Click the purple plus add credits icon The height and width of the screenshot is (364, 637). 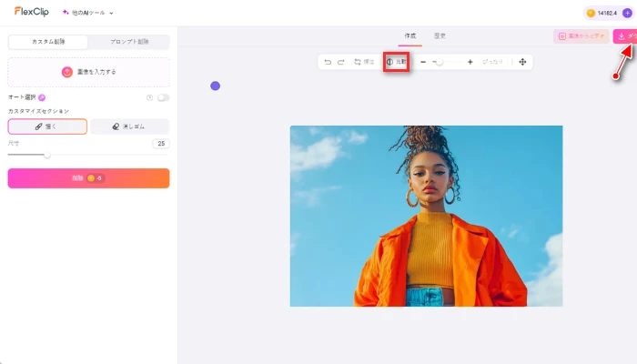(627, 14)
